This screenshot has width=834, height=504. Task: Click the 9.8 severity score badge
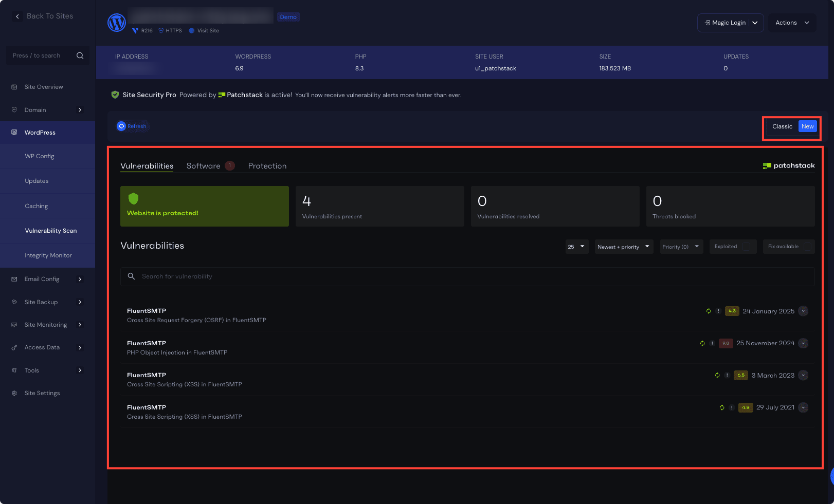click(726, 343)
